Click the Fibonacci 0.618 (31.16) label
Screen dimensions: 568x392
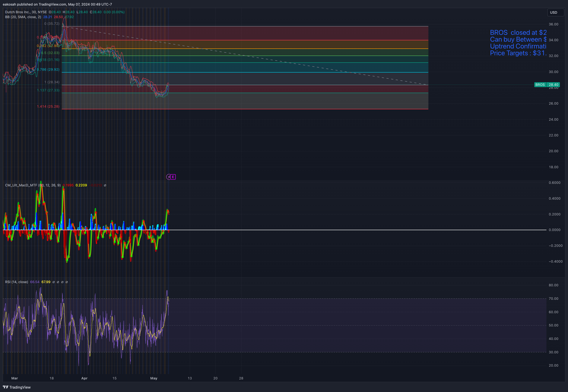[48, 60]
